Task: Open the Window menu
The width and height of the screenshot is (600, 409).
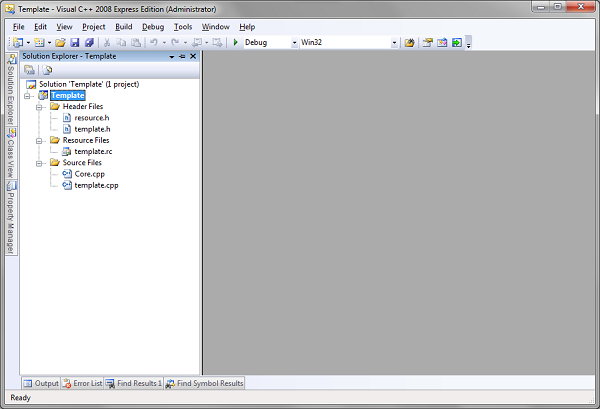Action: point(216,27)
